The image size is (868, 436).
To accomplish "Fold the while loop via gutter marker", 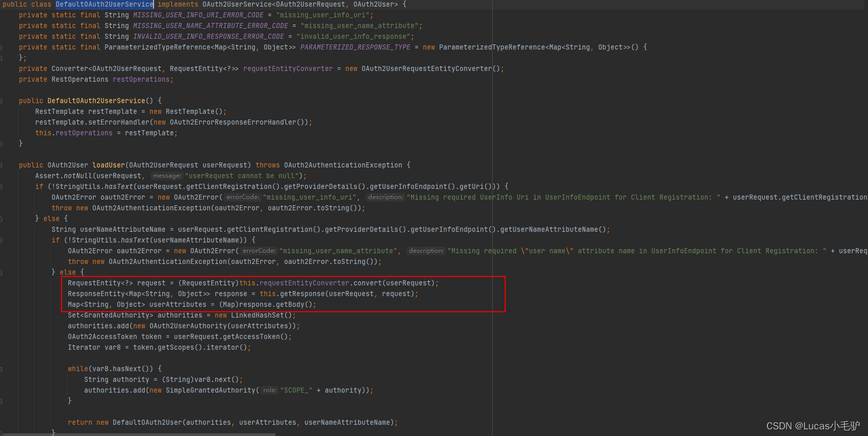I will click(1, 369).
